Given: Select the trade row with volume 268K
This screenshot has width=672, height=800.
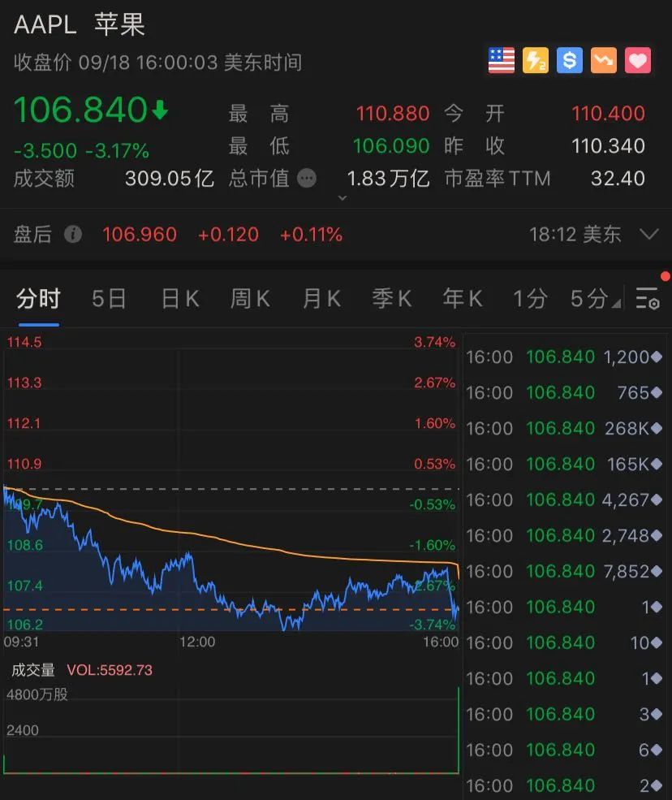Looking at the screenshot, I should click(x=564, y=428).
